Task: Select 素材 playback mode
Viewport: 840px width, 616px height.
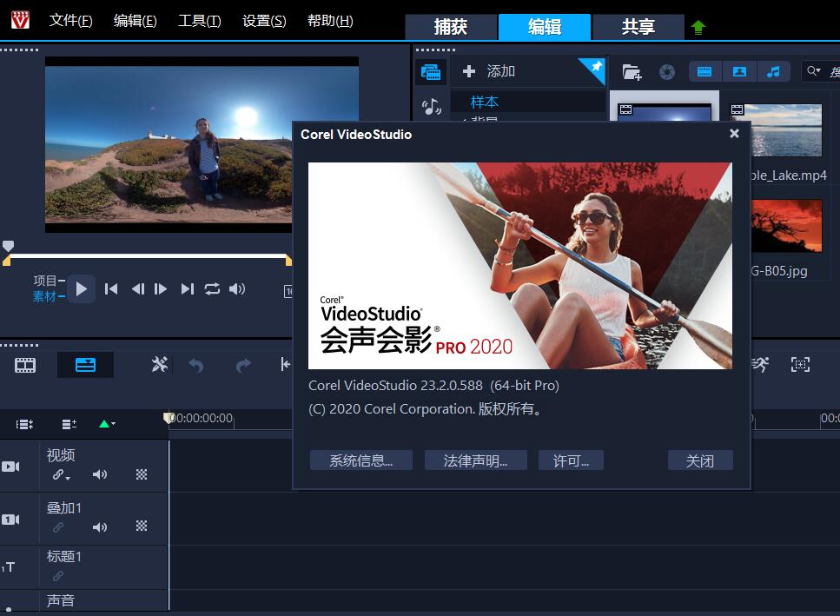Action: [44, 296]
